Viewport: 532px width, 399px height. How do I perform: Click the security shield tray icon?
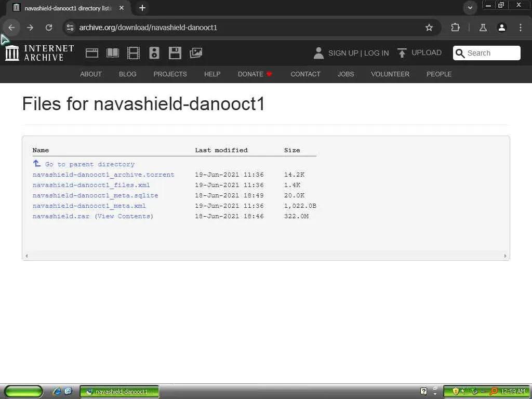[456, 392]
